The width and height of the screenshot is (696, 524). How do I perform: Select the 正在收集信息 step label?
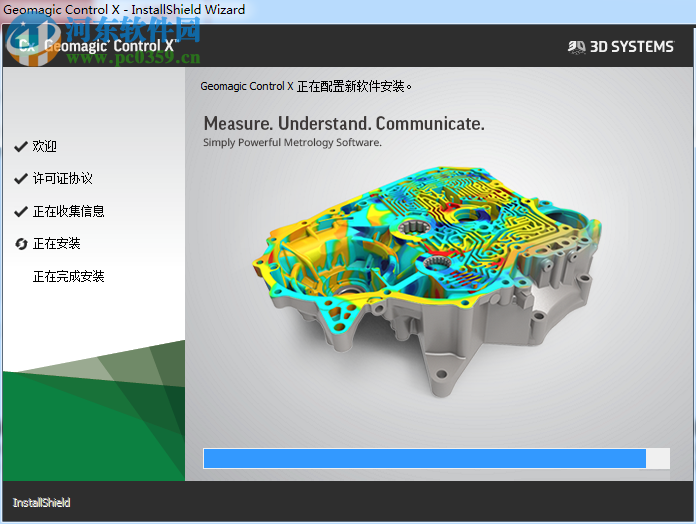point(68,211)
